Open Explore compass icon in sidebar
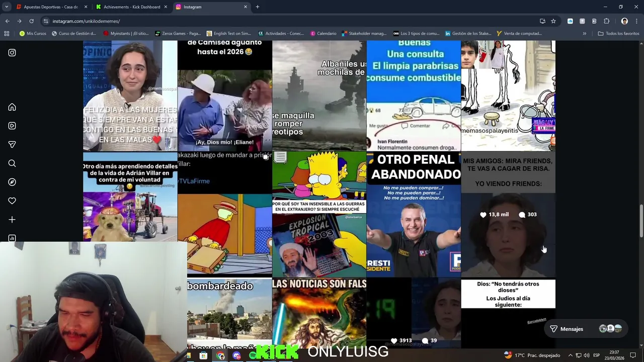644x362 pixels. tap(12, 182)
